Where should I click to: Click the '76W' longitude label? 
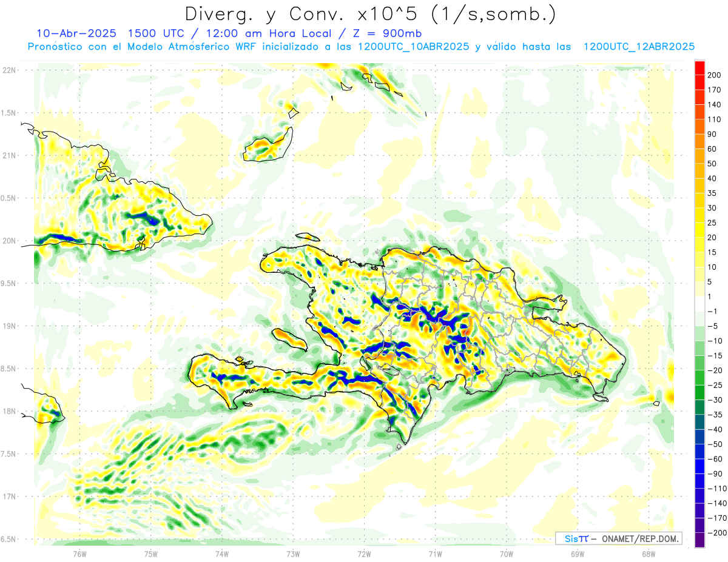79,554
